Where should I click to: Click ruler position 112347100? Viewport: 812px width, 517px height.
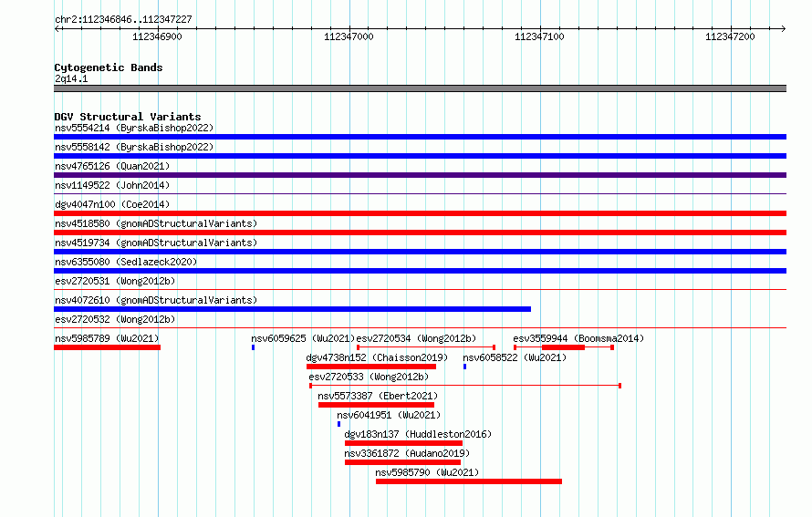[539, 36]
